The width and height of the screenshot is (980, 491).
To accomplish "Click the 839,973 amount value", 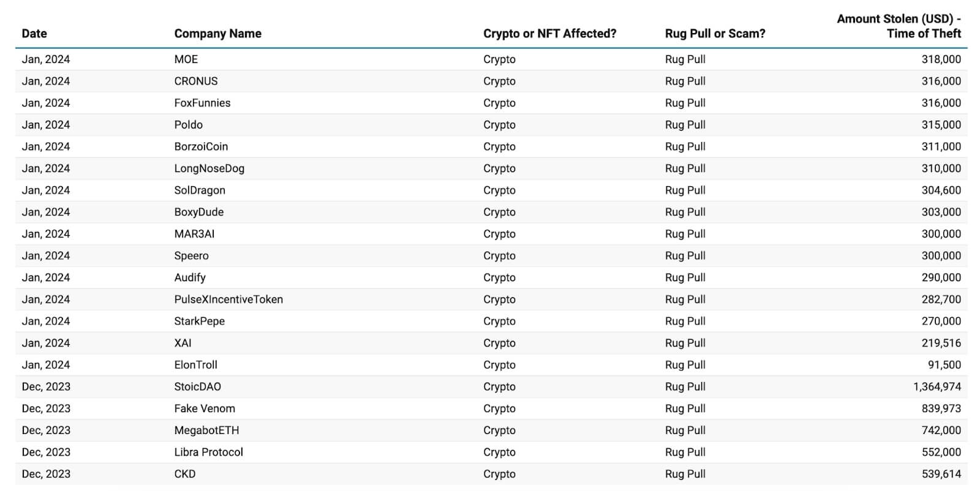I will coord(941,409).
